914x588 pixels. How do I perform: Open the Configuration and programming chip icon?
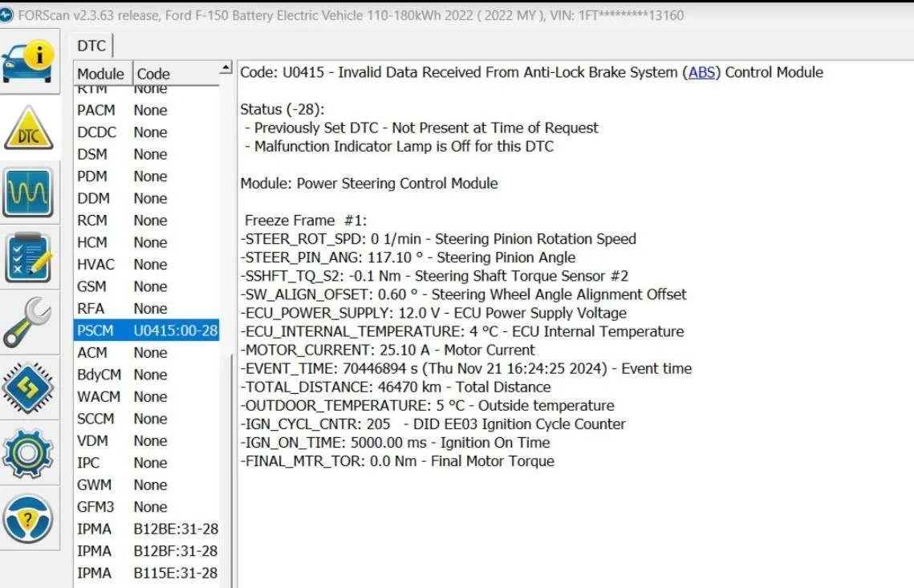(x=27, y=387)
